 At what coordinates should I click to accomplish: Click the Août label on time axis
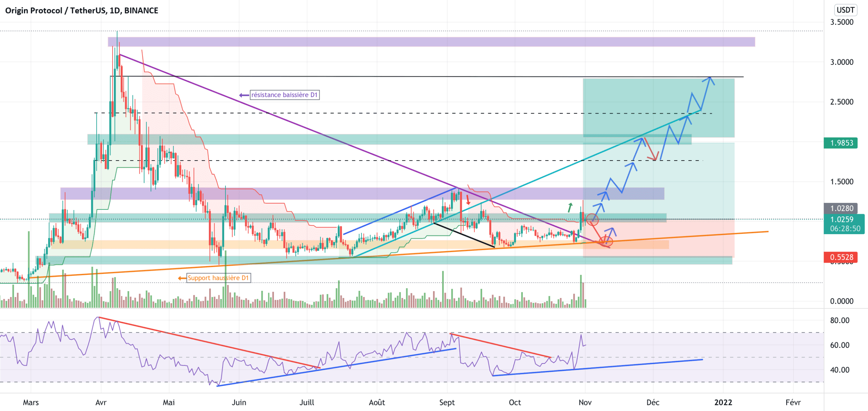[377, 403]
